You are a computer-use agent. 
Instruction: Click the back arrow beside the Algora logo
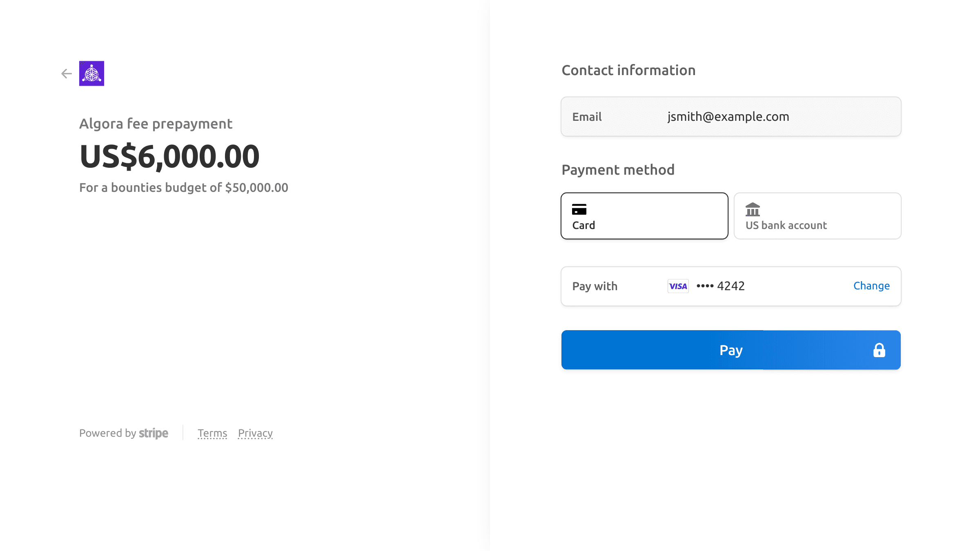[x=67, y=73]
